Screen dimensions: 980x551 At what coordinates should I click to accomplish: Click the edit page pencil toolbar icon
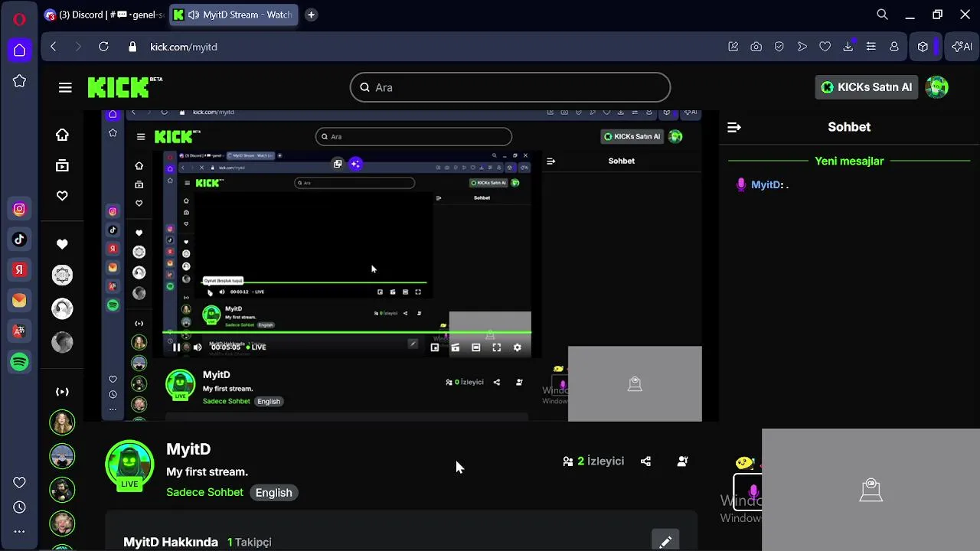click(733, 47)
